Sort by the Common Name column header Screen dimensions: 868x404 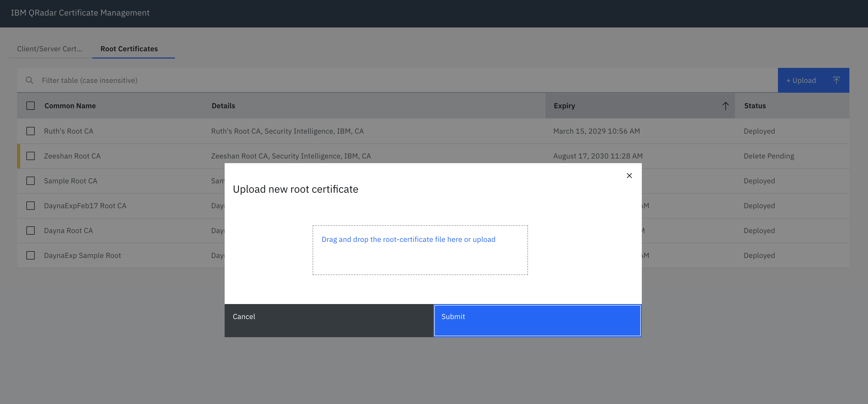click(x=70, y=106)
